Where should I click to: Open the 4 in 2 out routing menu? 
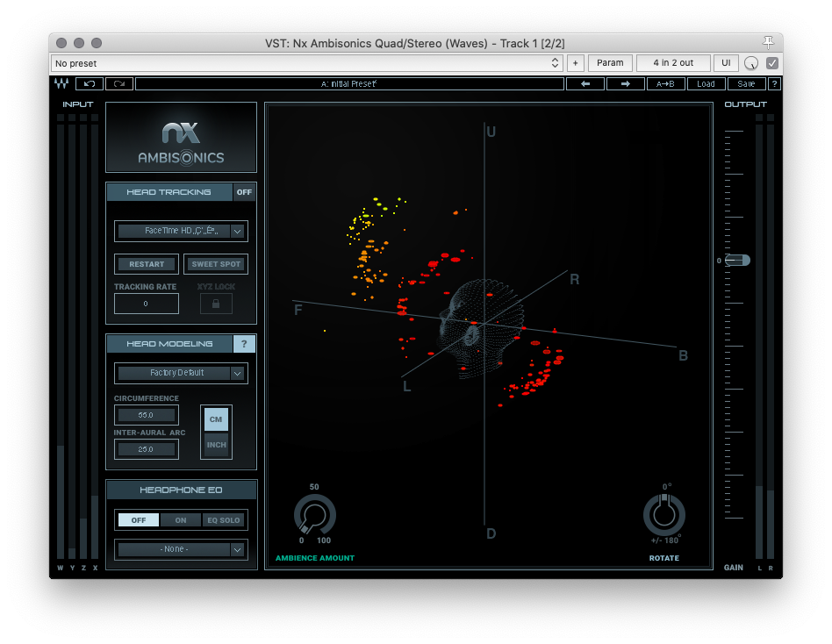click(x=673, y=62)
